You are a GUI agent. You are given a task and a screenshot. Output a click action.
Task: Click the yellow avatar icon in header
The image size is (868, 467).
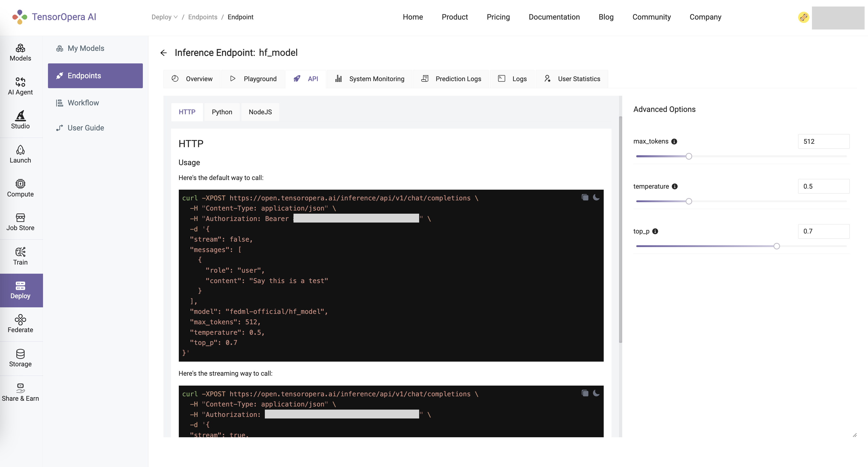(x=803, y=17)
